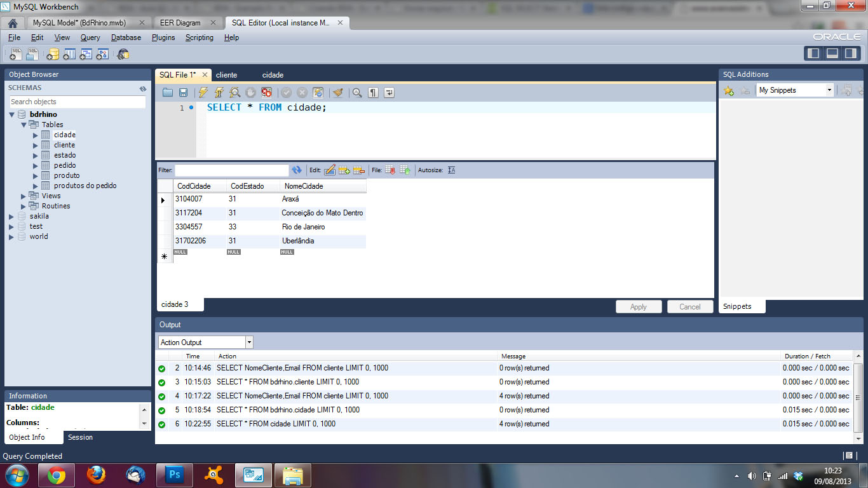This screenshot has height=488, width=868.
Task: Collapse the bdrhino schema tree
Action: (12, 114)
